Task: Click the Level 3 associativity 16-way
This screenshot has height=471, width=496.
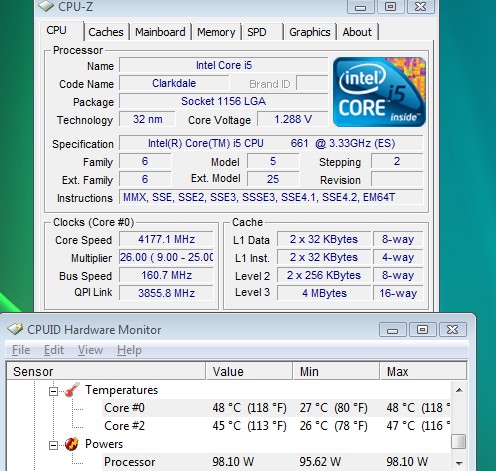Action: click(398, 293)
